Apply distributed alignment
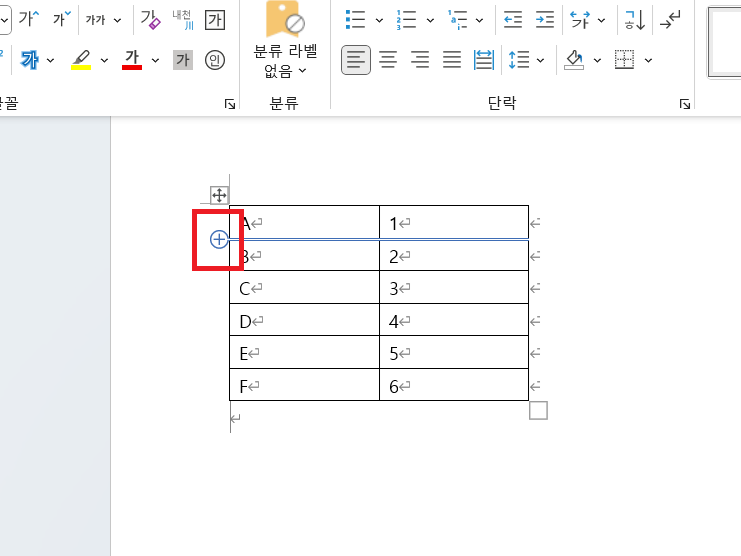This screenshot has height=556, width=741. coord(483,60)
